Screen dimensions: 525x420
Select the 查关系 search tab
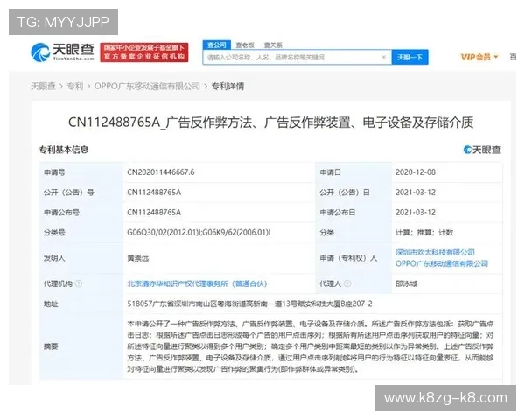tap(273, 45)
